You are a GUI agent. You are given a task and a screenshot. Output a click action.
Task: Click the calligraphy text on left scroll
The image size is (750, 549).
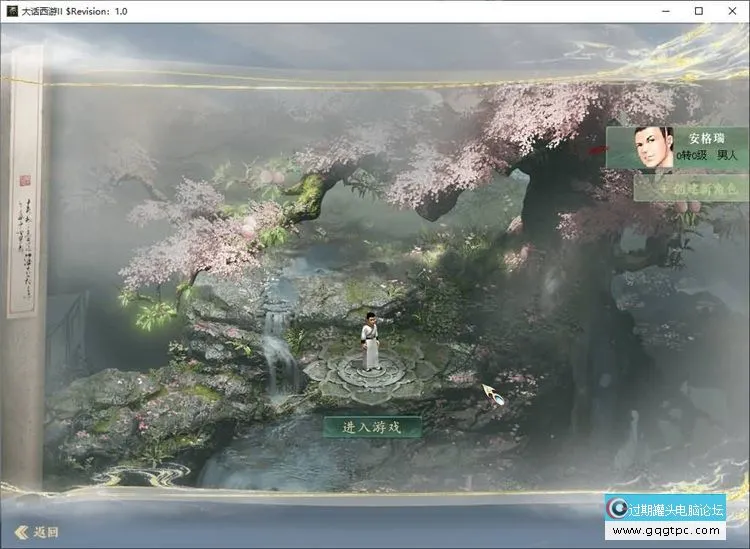click(25, 225)
